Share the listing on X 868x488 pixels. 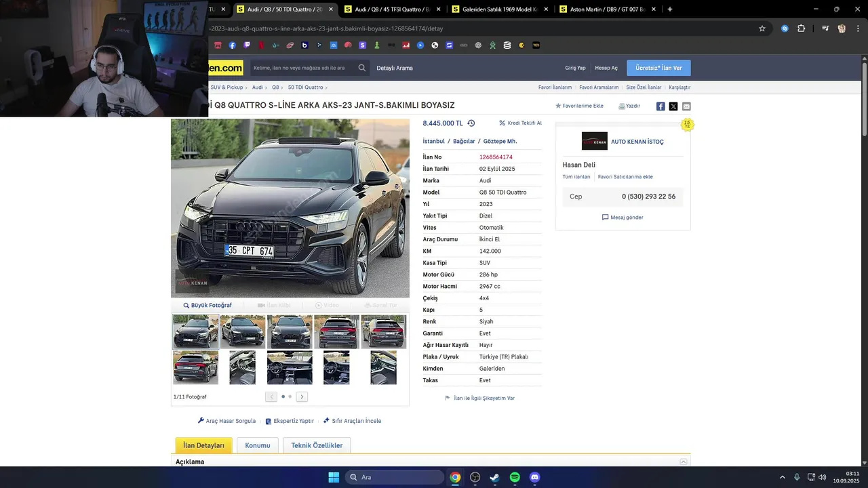point(673,106)
